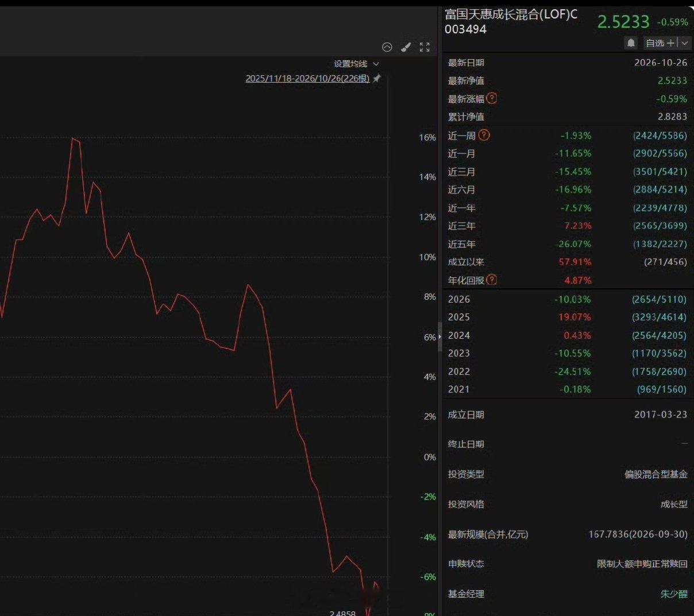Viewport: 694px width, 616px height.
Task: Click the pin icon beside date range
Action: click(x=377, y=79)
